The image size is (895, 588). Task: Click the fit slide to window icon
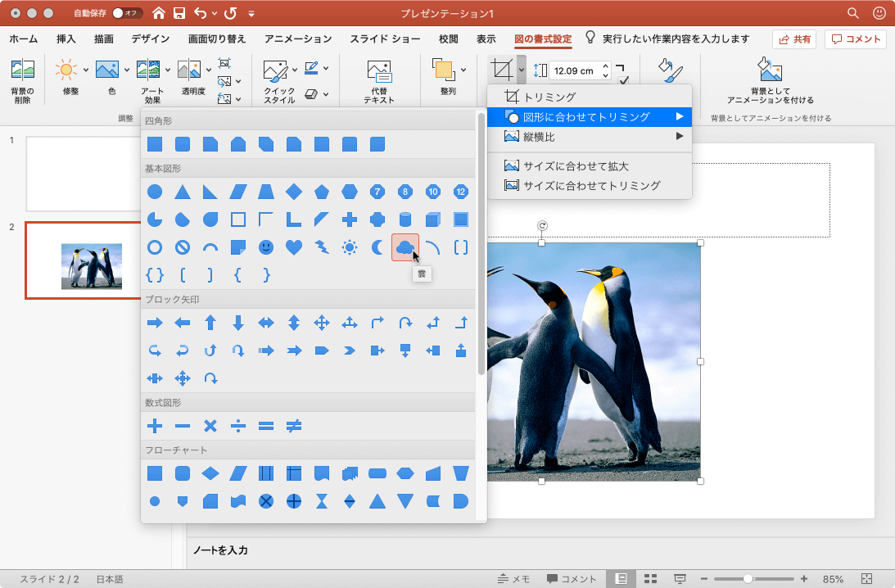click(x=867, y=579)
